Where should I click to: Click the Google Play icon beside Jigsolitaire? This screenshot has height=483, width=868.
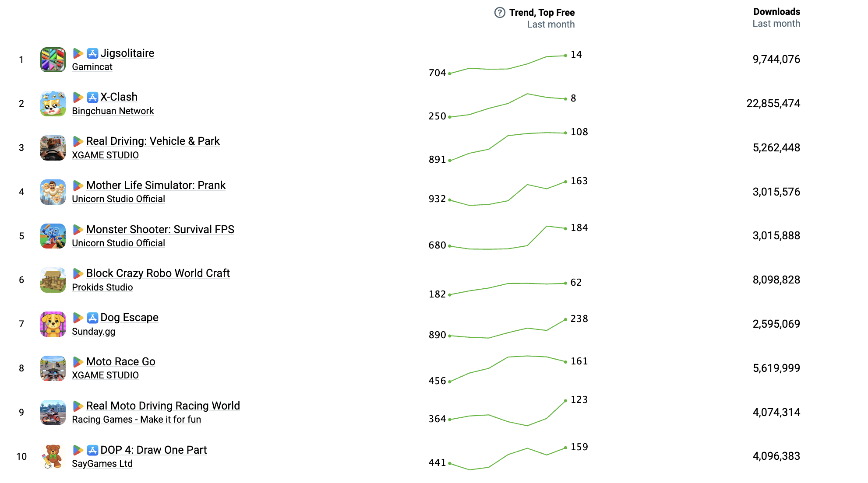click(x=78, y=53)
